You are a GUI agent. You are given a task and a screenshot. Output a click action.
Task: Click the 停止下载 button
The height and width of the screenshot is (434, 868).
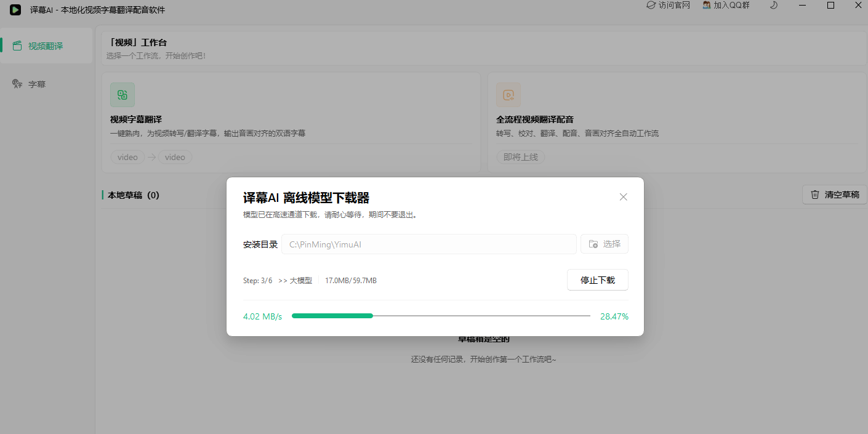pyautogui.click(x=597, y=280)
